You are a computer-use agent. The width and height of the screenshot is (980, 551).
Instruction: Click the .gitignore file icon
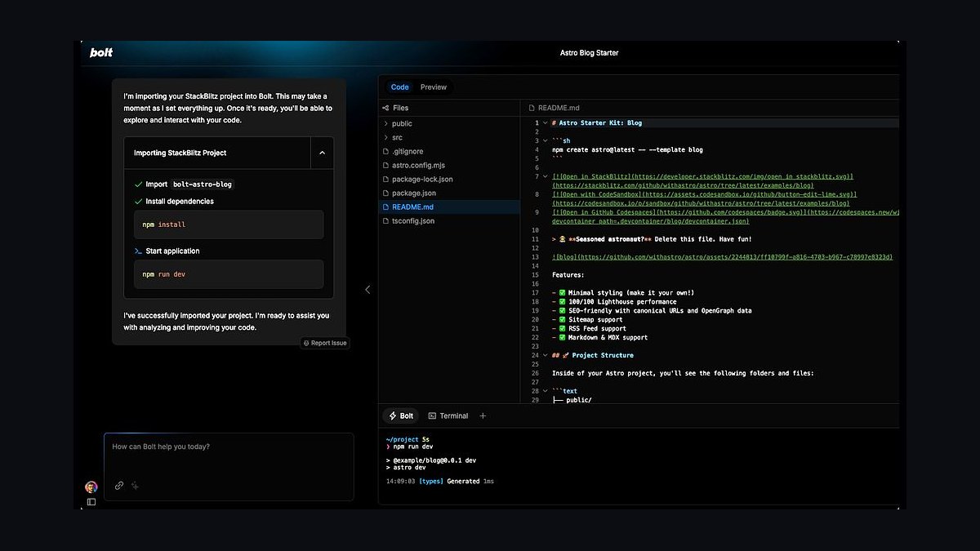pyautogui.click(x=386, y=152)
